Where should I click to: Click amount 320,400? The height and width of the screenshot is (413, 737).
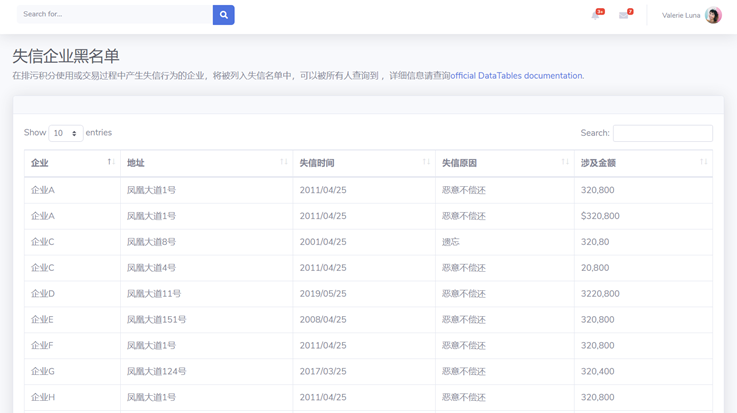597,371
